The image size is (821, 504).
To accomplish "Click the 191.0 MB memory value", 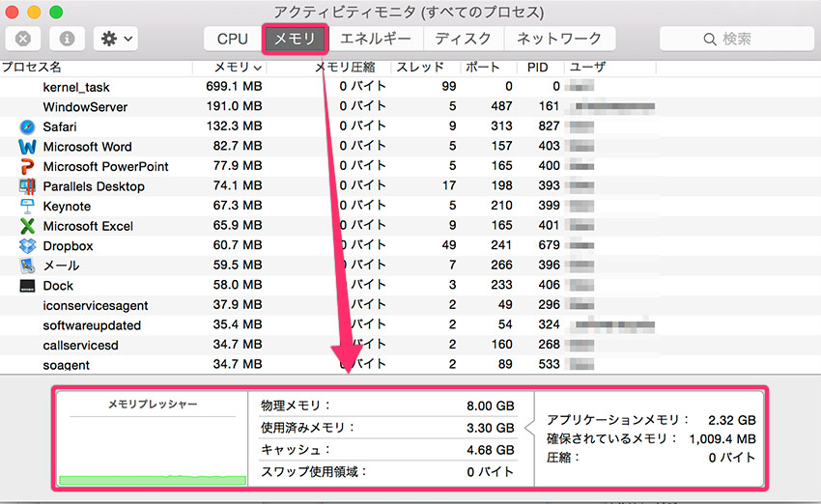I will click(234, 106).
